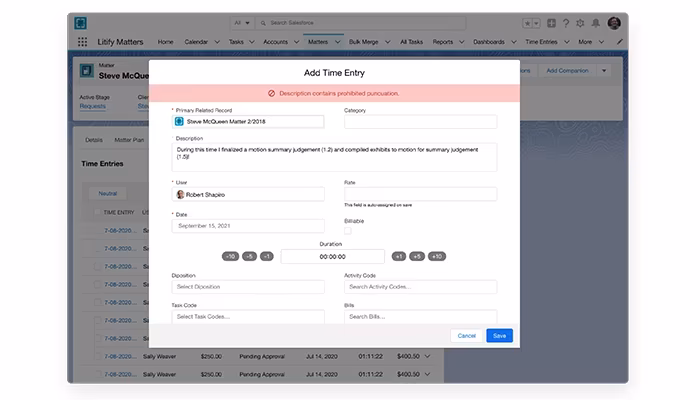Click the search magnifier icon
The height and width of the screenshot is (400, 700).
(263, 23)
